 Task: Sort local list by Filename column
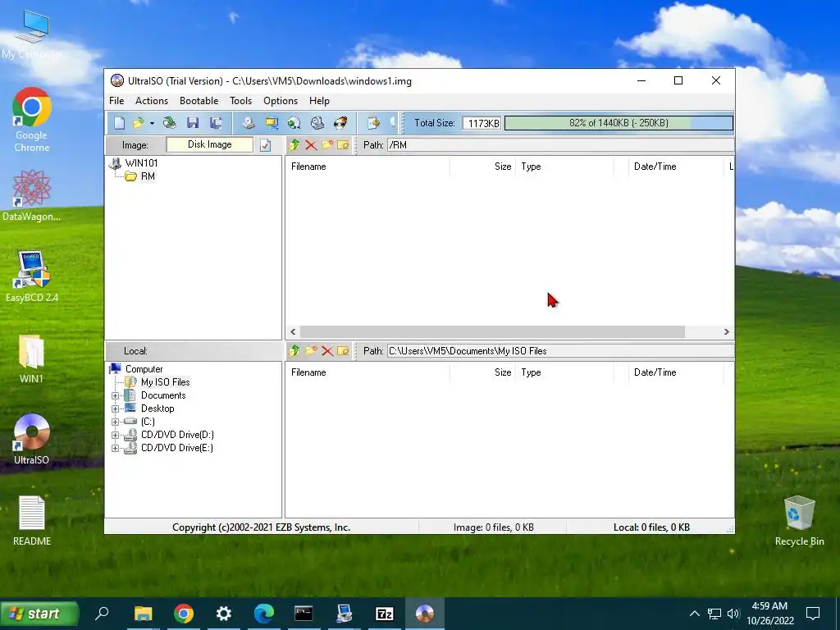[367, 372]
